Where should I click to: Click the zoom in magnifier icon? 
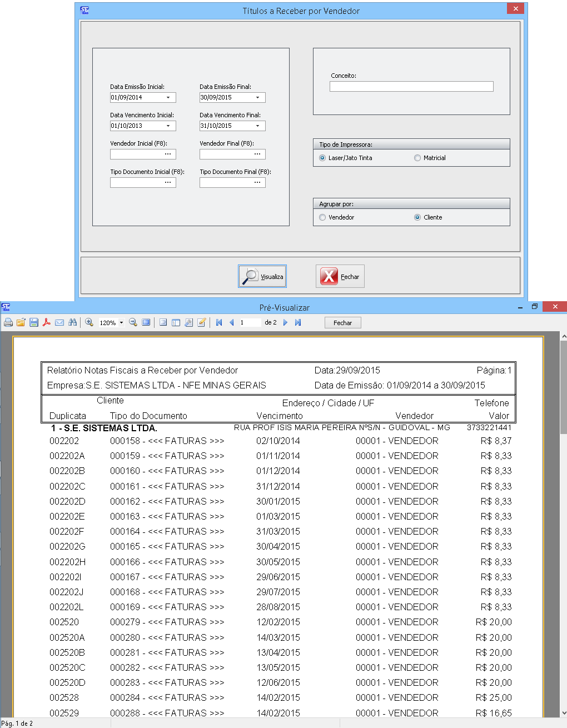coord(89,322)
